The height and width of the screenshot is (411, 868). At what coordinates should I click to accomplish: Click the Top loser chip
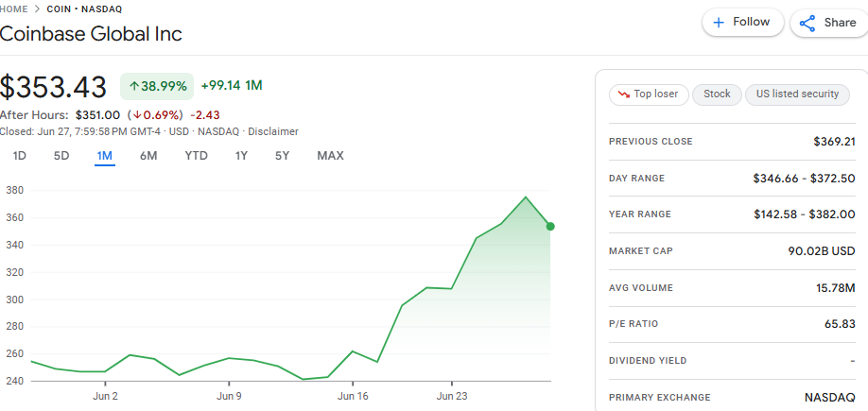click(x=649, y=94)
